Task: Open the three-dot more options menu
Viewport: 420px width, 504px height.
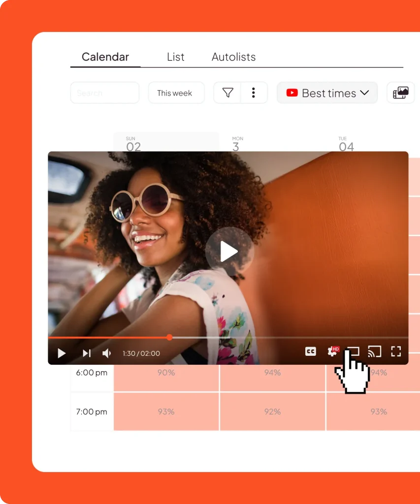Action: (x=254, y=93)
